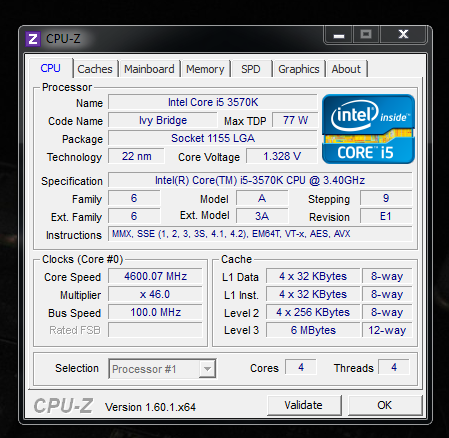449x438 pixels.
Task: Click the CPU-Z purple Z title bar icon
Action: pos(33,39)
